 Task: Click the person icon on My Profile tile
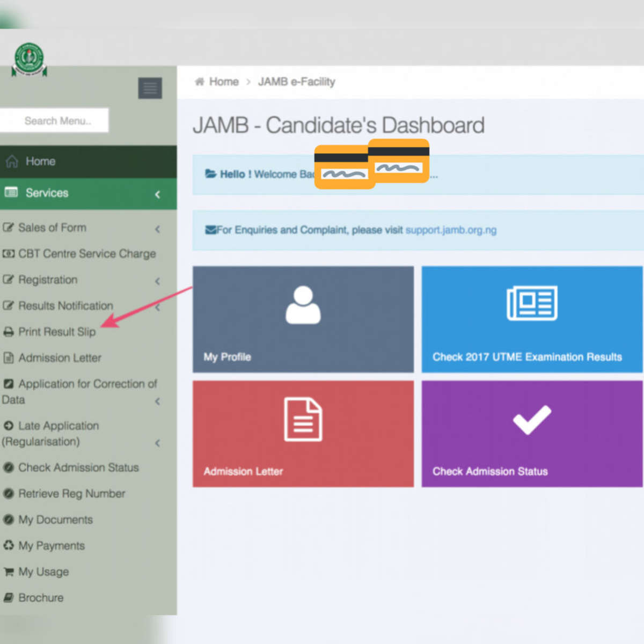pos(303,305)
